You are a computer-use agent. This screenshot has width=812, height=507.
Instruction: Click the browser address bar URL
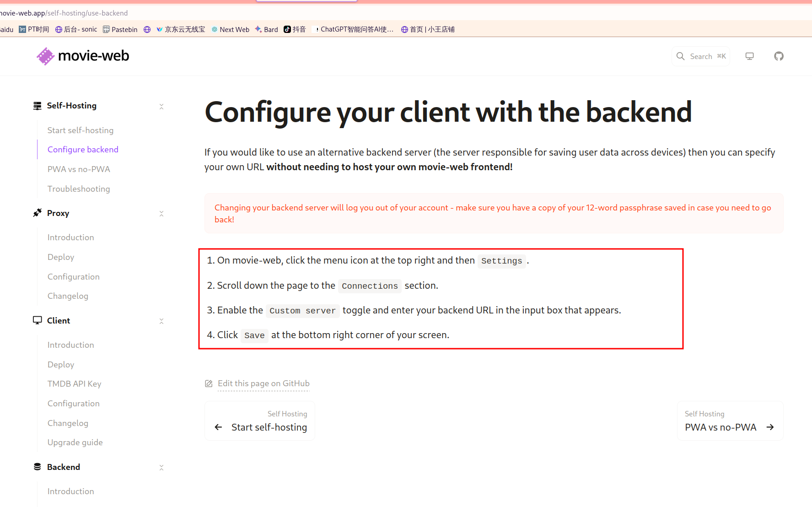click(64, 13)
